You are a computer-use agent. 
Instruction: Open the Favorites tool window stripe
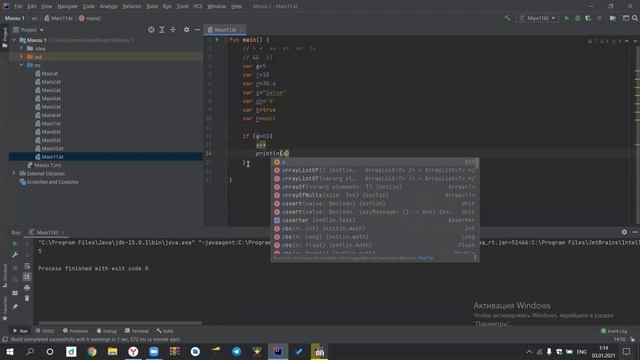(4, 308)
